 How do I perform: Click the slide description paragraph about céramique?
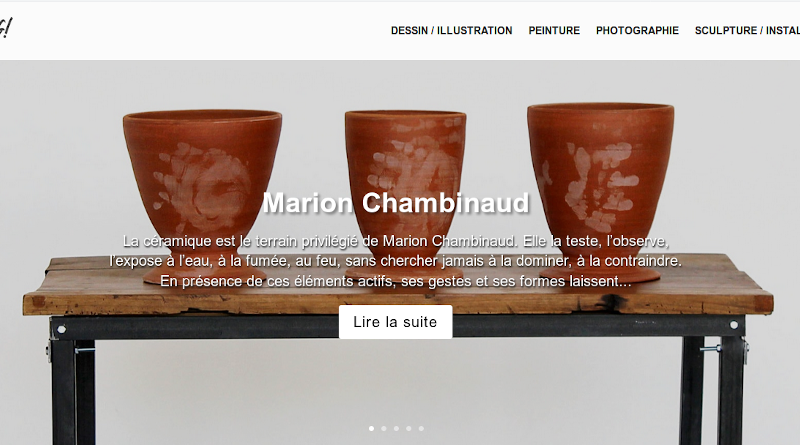pos(395,261)
